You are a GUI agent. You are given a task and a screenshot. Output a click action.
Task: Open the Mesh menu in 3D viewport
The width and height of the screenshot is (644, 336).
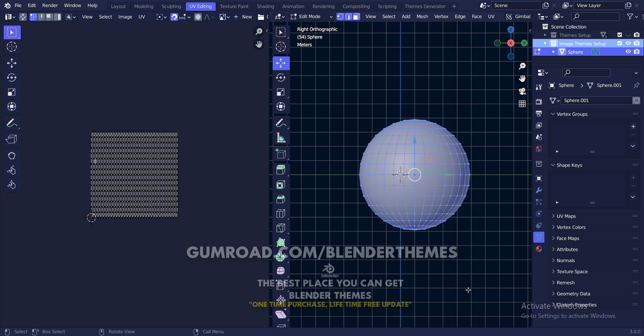coord(422,17)
